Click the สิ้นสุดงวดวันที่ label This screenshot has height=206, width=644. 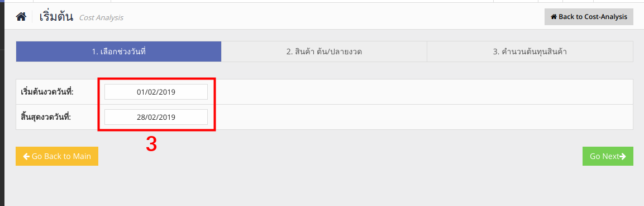[x=46, y=117]
